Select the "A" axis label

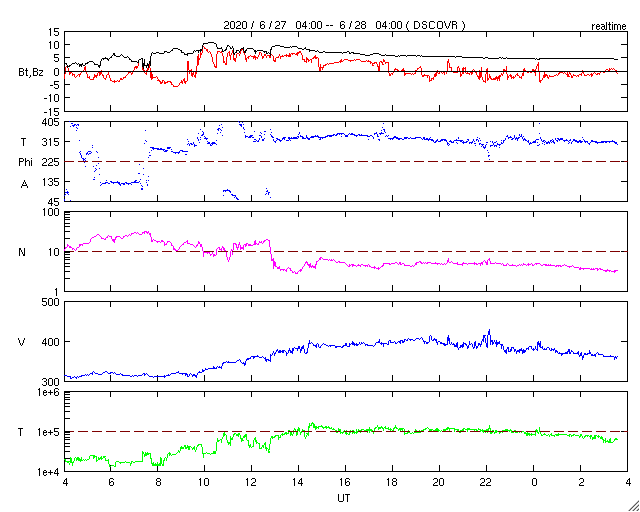point(24,185)
